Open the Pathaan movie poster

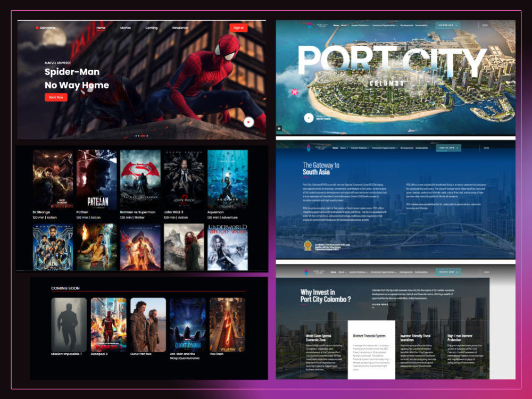(96, 179)
